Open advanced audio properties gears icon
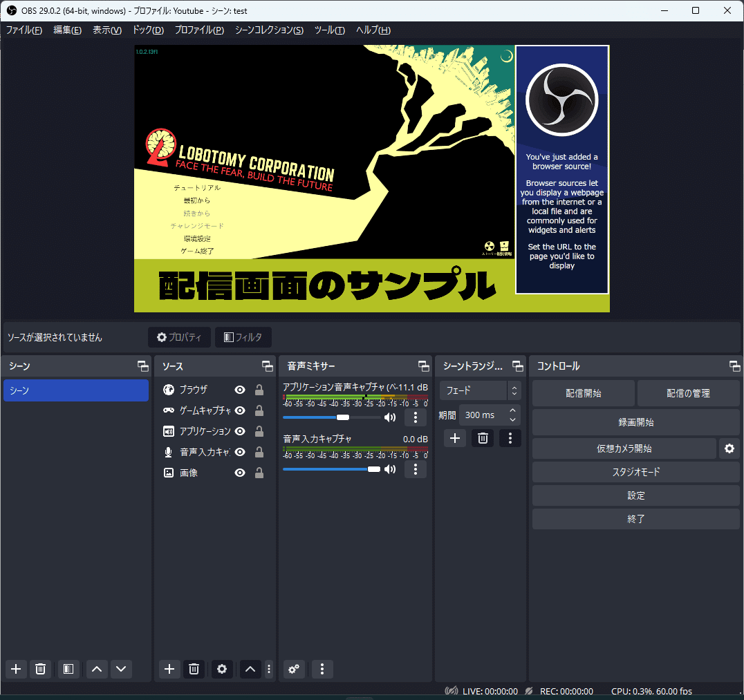Screen dimensions: 744x700 pos(294,669)
